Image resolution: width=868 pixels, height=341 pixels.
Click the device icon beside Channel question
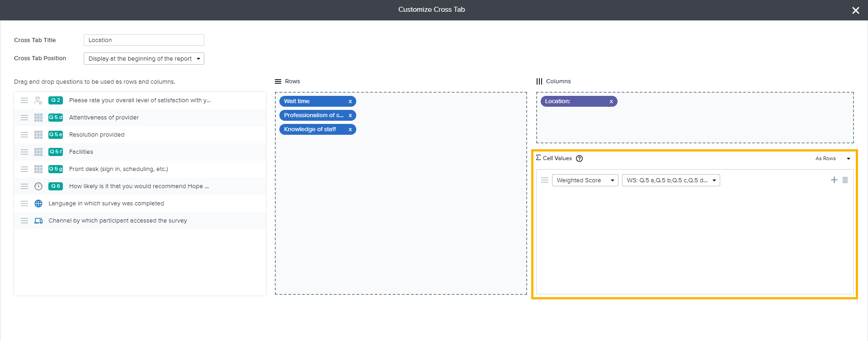click(x=38, y=221)
